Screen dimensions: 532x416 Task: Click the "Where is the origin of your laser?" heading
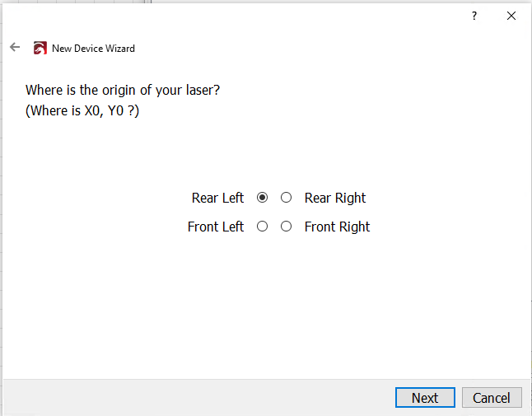(x=123, y=91)
